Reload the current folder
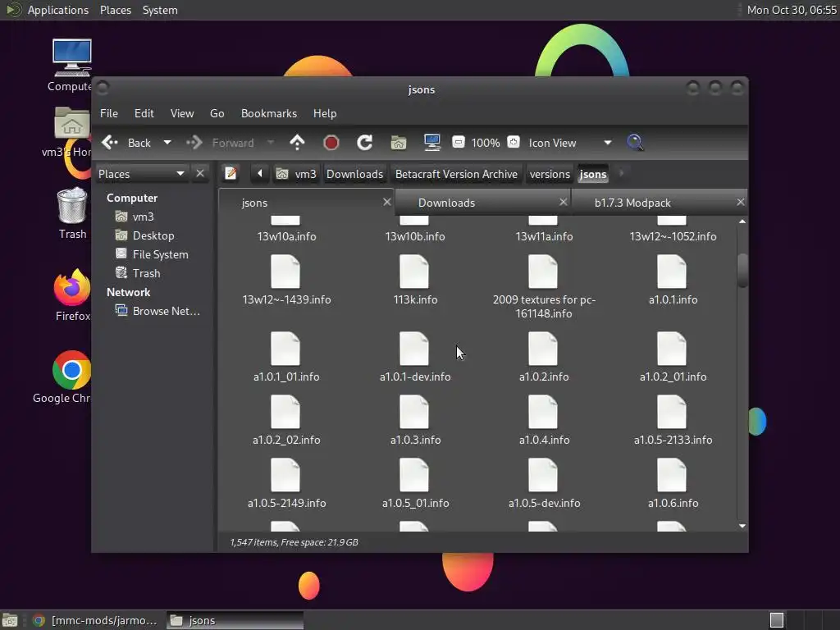This screenshot has height=630, width=840. [x=365, y=143]
